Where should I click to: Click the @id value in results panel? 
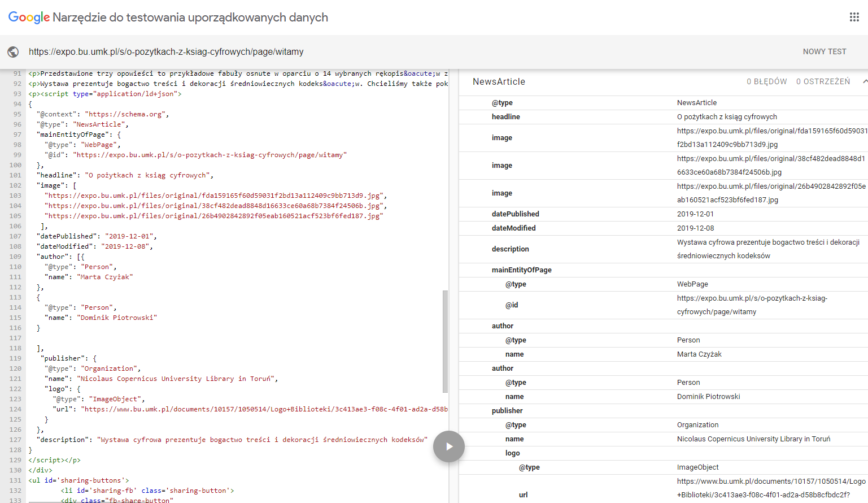752,305
